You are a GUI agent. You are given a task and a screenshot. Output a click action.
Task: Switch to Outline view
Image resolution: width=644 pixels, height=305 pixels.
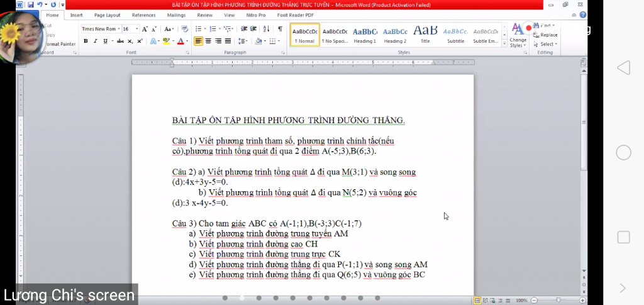(499, 301)
